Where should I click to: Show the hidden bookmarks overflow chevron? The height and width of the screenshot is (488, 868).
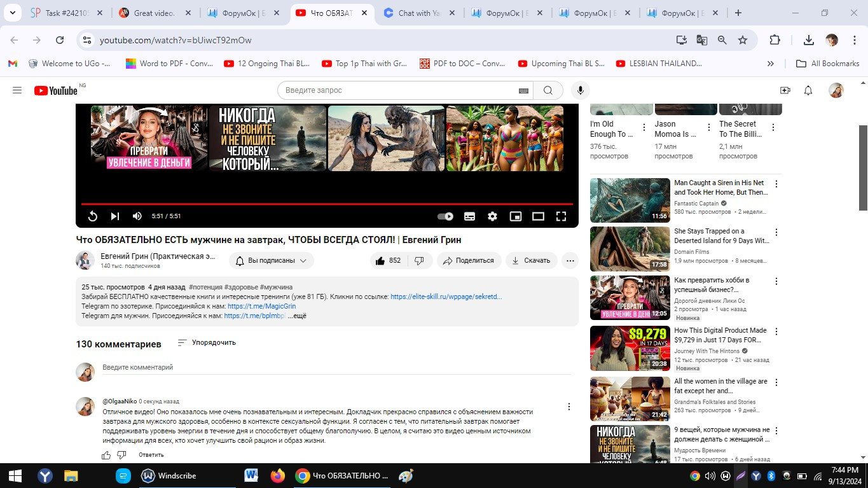point(771,64)
